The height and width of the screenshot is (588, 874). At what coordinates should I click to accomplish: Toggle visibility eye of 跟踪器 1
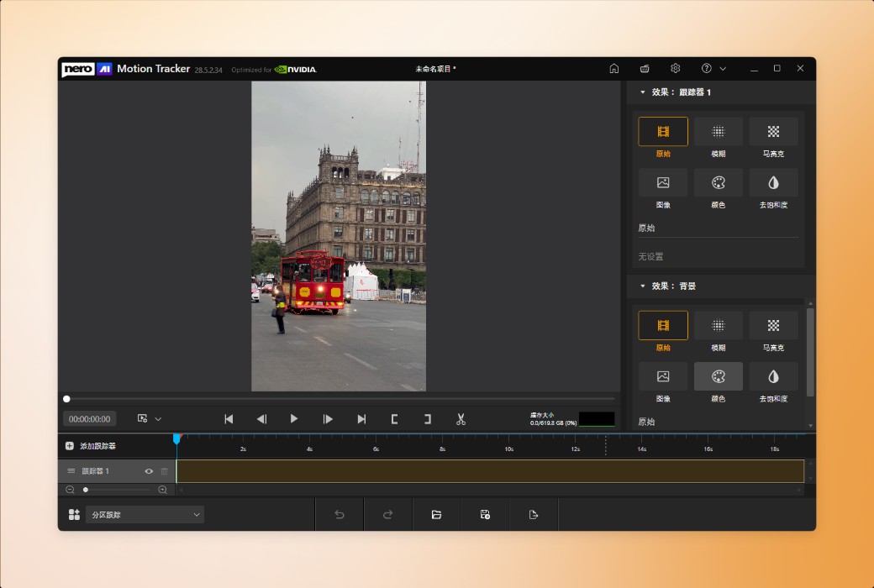[149, 471]
